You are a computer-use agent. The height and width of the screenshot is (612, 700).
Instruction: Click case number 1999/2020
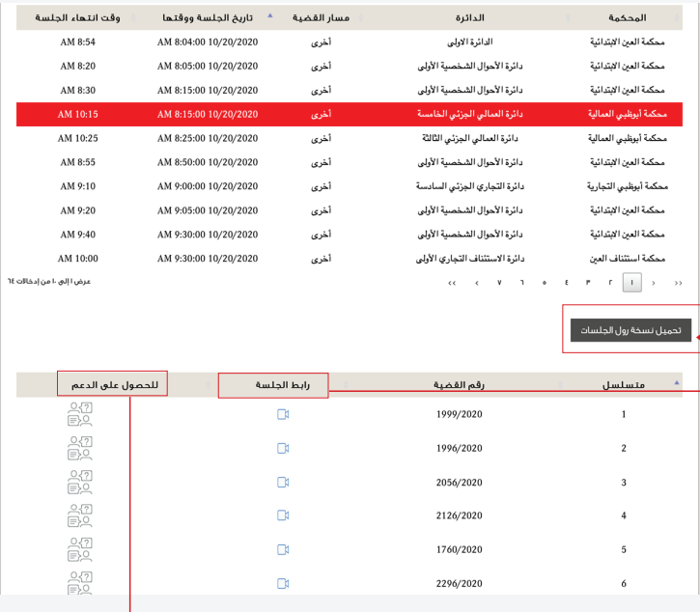[x=459, y=414]
